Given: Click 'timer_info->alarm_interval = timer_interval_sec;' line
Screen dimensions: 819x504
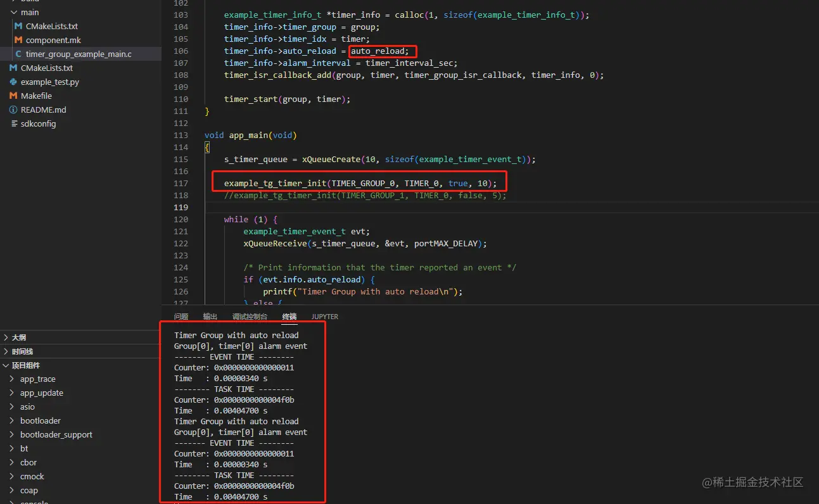Looking at the screenshot, I should [341, 63].
